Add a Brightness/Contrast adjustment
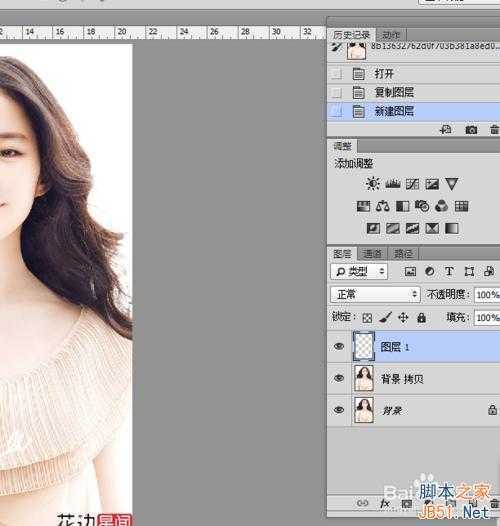500x526 pixels. click(x=372, y=184)
